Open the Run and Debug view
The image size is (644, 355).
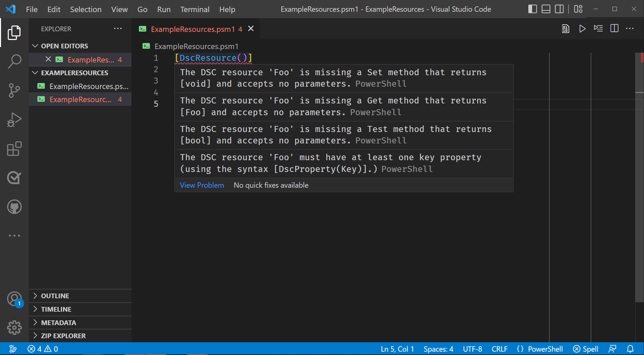[14, 120]
